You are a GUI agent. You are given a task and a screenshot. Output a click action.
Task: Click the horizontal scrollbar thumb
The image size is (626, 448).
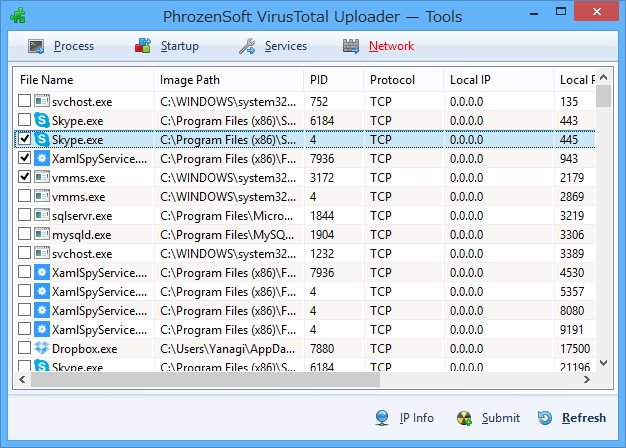pyautogui.click(x=206, y=380)
